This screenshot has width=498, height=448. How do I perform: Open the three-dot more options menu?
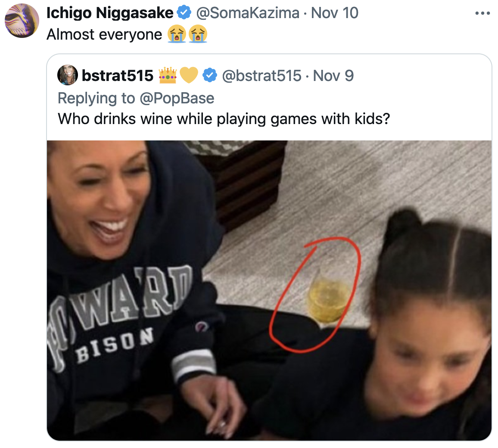[482, 13]
